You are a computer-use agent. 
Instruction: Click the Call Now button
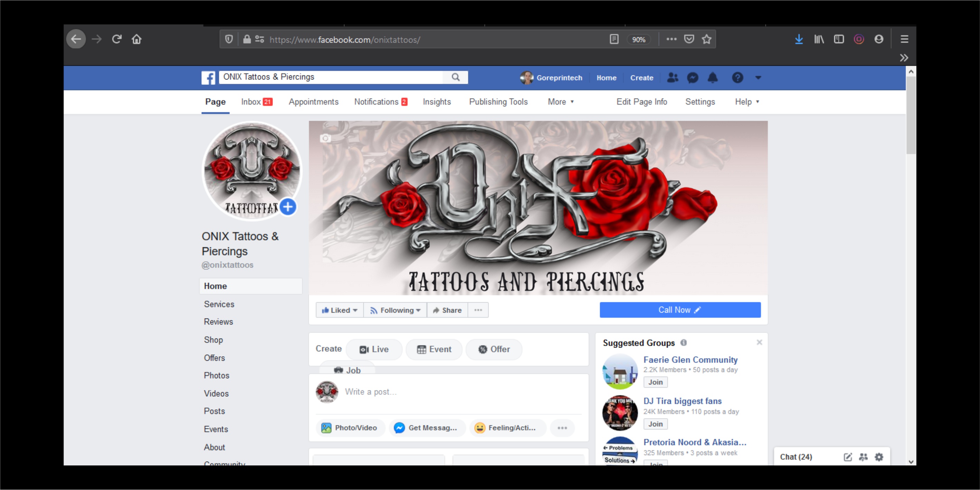[680, 309]
